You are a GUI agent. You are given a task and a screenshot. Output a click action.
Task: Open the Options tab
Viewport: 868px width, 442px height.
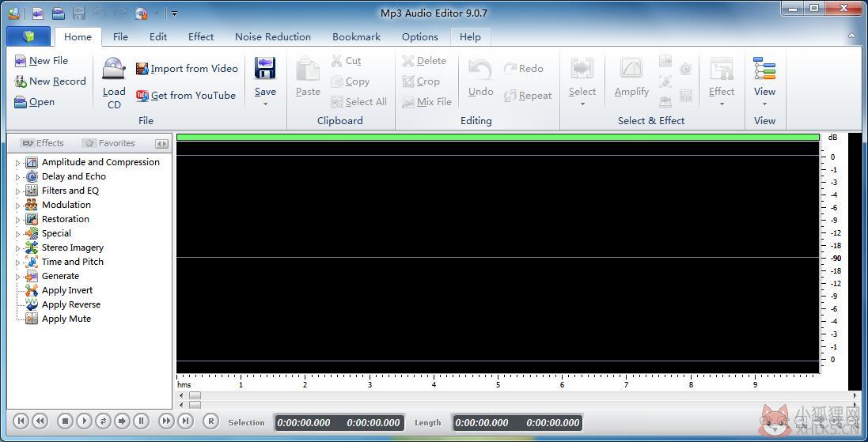[x=419, y=37]
